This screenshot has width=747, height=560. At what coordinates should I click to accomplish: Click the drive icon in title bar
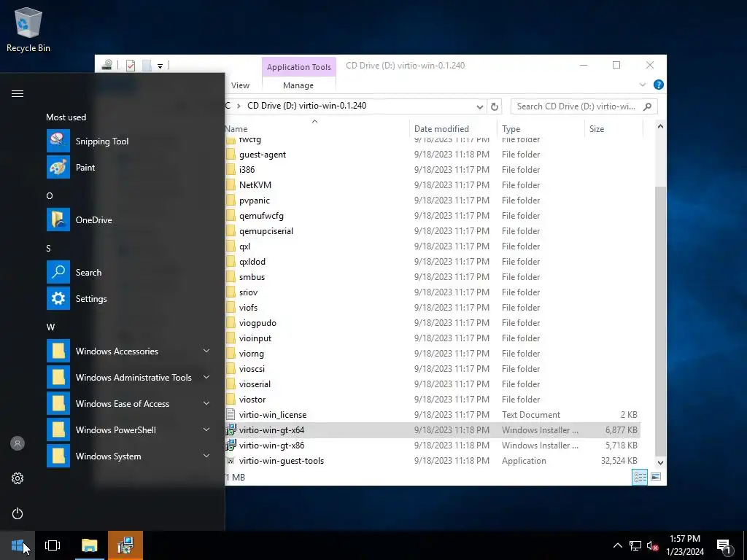click(107, 65)
